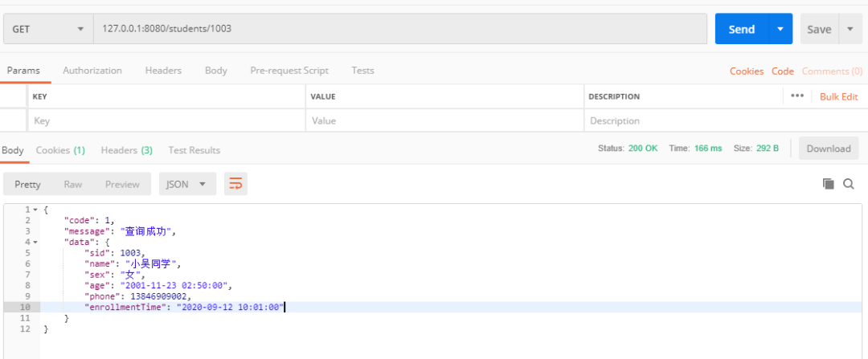Click the VALUE column header
The height and width of the screenshot is (359, 868).
[323, 96]
